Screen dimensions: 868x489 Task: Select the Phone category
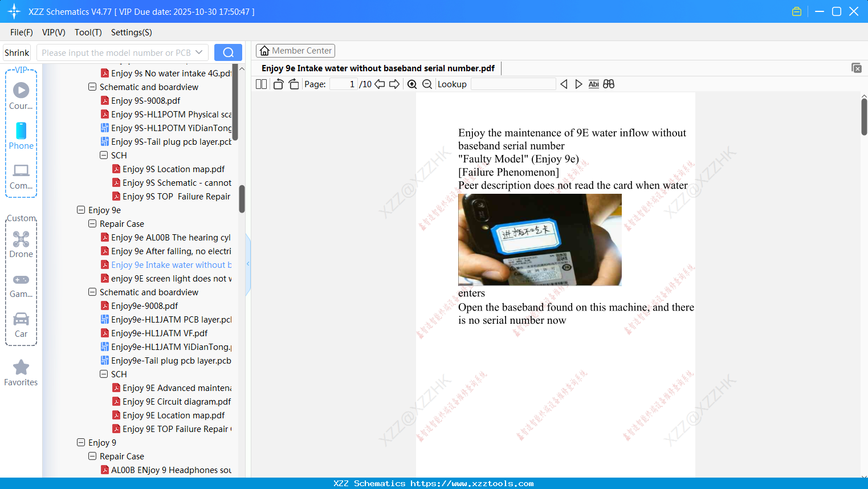(x=21, y=136)
